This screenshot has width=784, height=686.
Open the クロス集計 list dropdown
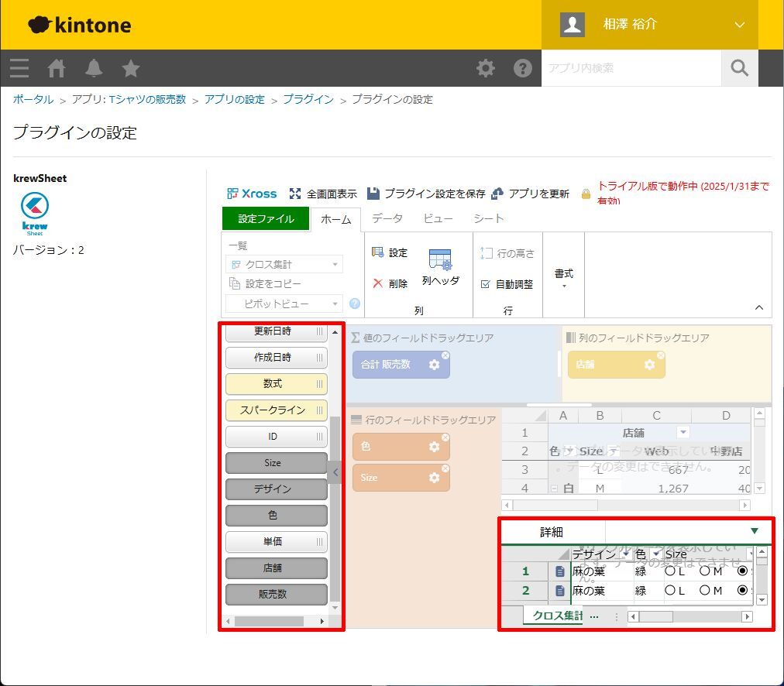[284, 264]
